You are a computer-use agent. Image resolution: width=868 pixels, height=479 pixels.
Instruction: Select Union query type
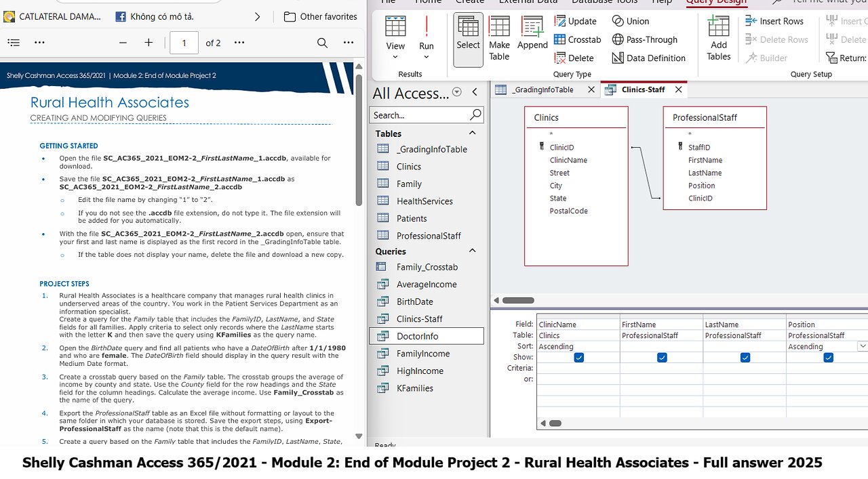click(630, 21)
